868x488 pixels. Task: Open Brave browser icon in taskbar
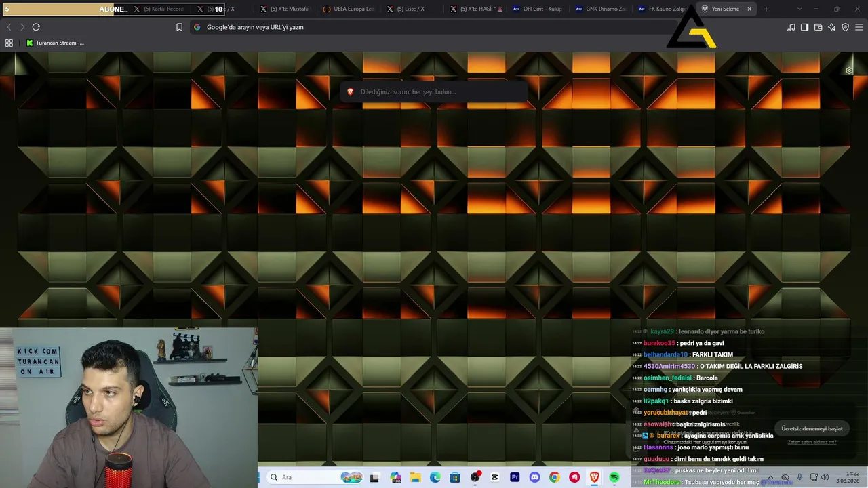(595, 477)
